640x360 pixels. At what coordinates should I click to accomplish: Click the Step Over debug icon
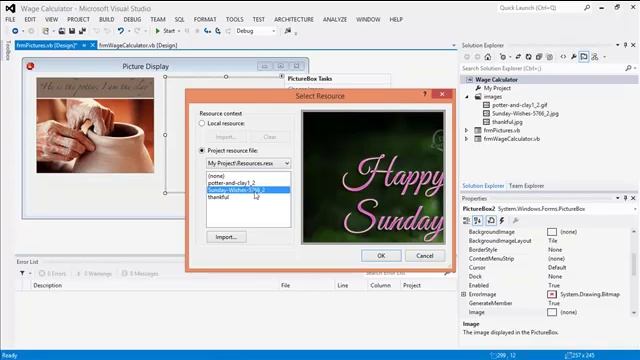pos(218,31)
